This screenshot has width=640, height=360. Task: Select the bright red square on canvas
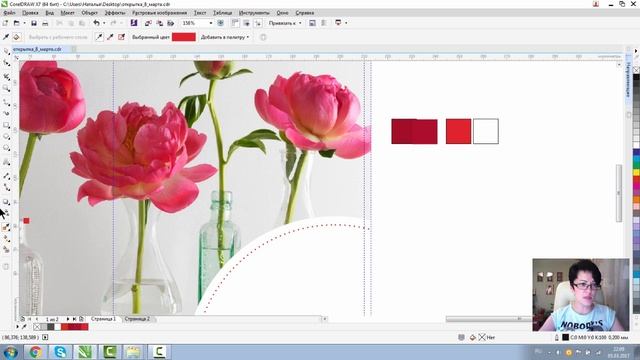(458, 131)
